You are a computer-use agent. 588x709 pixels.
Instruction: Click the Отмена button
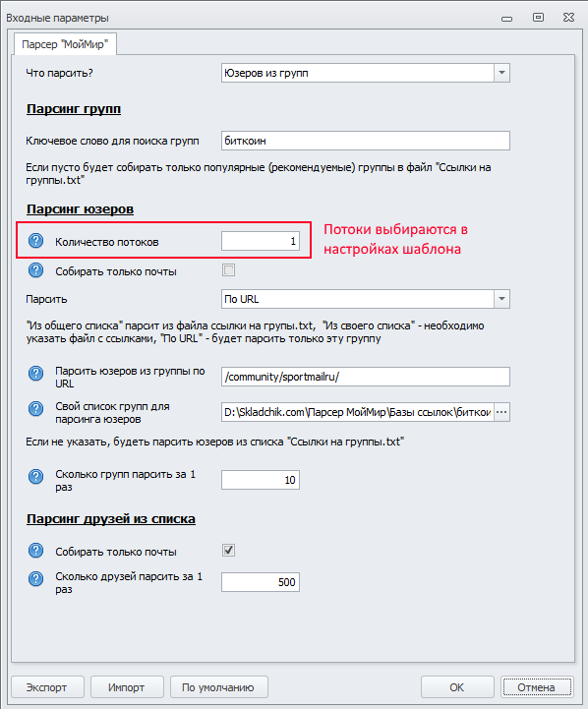coord(537,687)
